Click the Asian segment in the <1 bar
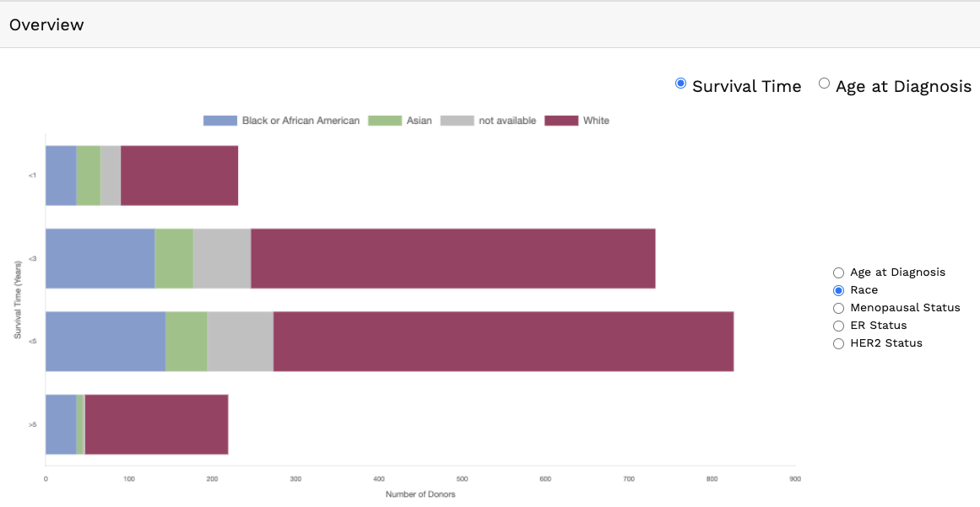 coord(89,175)
